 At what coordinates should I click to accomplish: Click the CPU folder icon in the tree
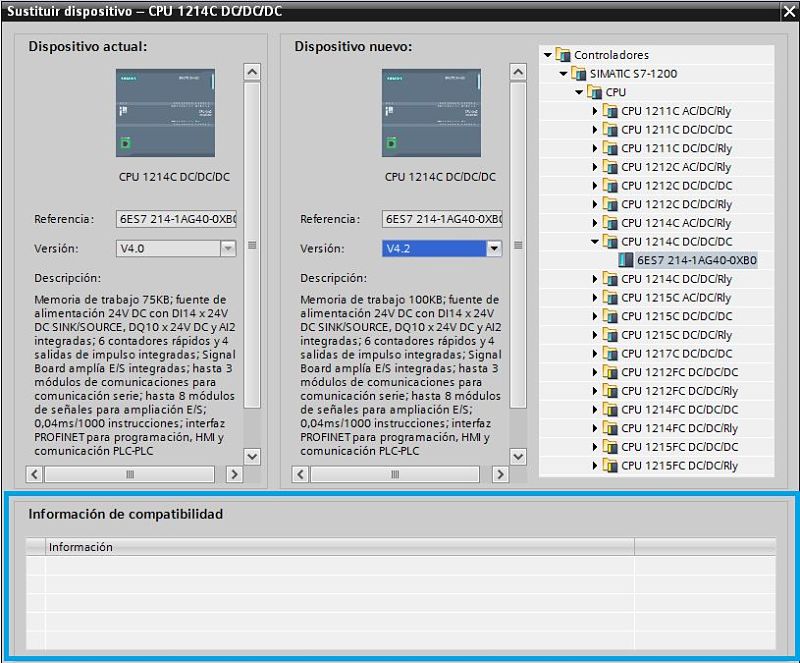click(594, 92)
